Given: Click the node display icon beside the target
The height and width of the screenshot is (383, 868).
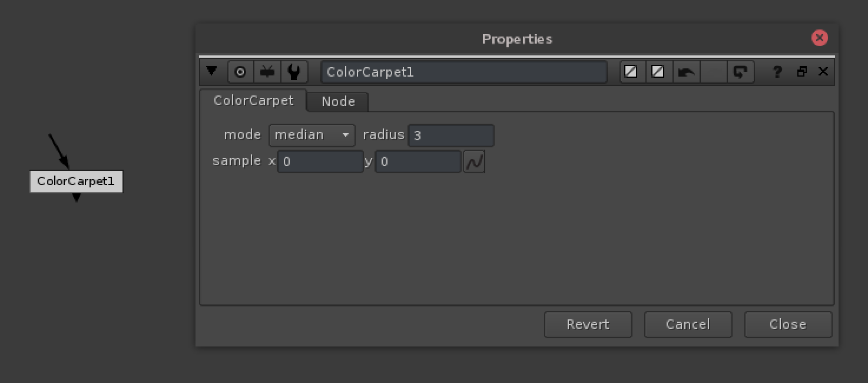Looking at the screenshot, I should [x=267, y=71].
